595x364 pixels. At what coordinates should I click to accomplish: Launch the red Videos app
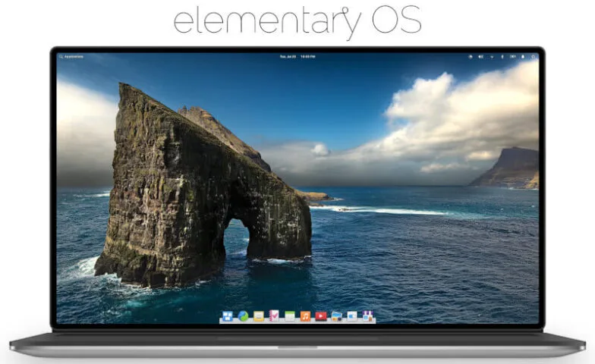click(320, 315)
